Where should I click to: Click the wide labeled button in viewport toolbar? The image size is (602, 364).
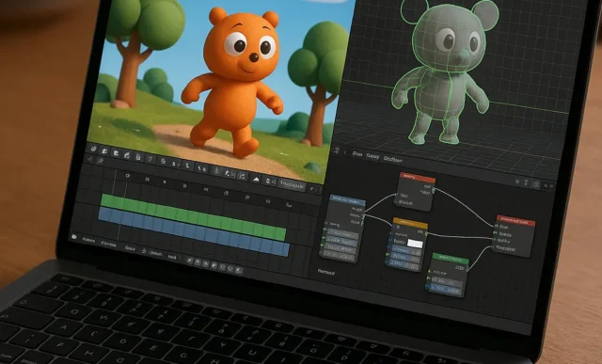click(292, 185)
